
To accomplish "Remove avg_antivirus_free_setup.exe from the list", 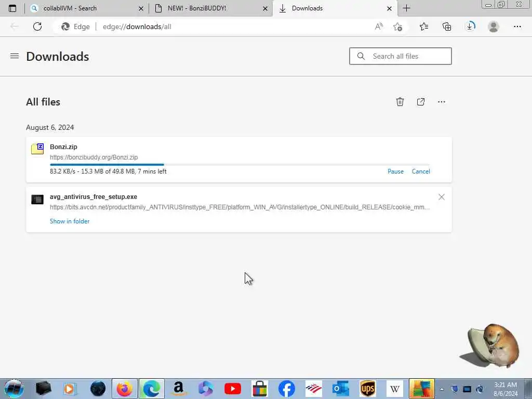I will [442, 197].
